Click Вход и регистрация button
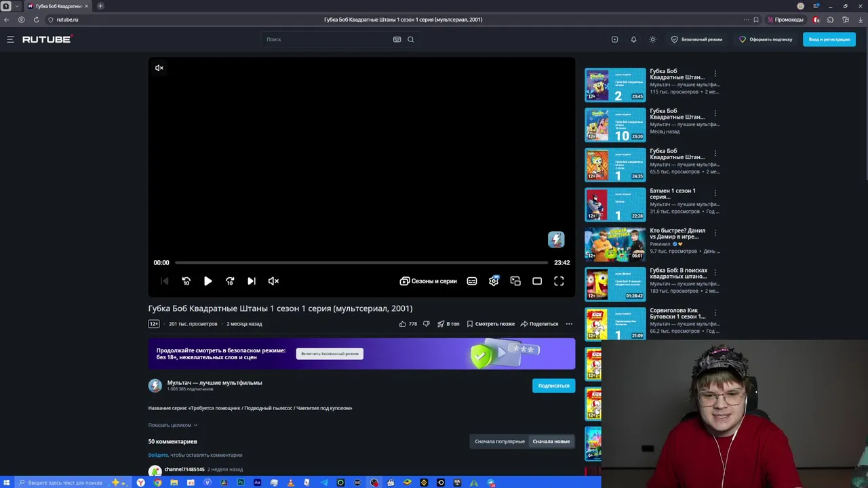868x488 pixels. click(x=829, y=39)
